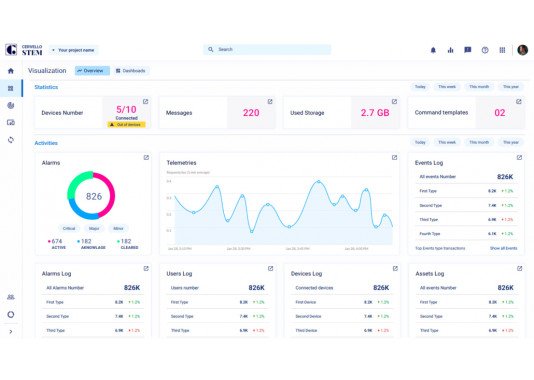Open Users Log card external link icon

click(x=270, y=268)
